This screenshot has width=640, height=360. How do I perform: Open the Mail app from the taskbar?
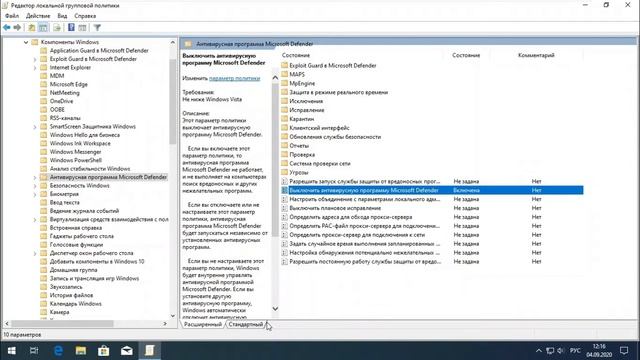[127, 351]
